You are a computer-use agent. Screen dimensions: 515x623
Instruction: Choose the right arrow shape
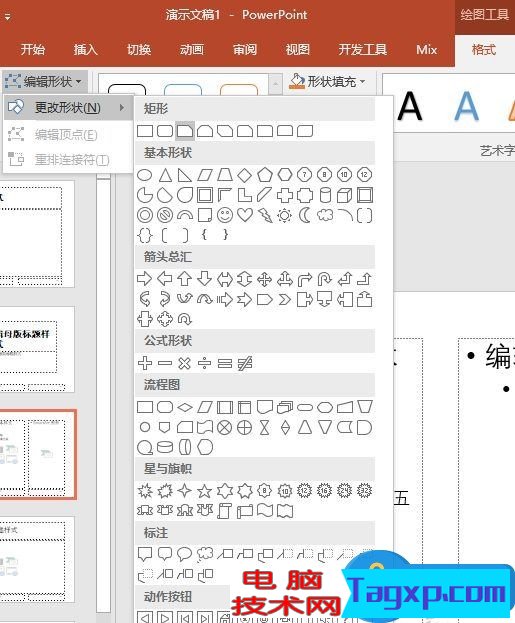tap(144, 279)
